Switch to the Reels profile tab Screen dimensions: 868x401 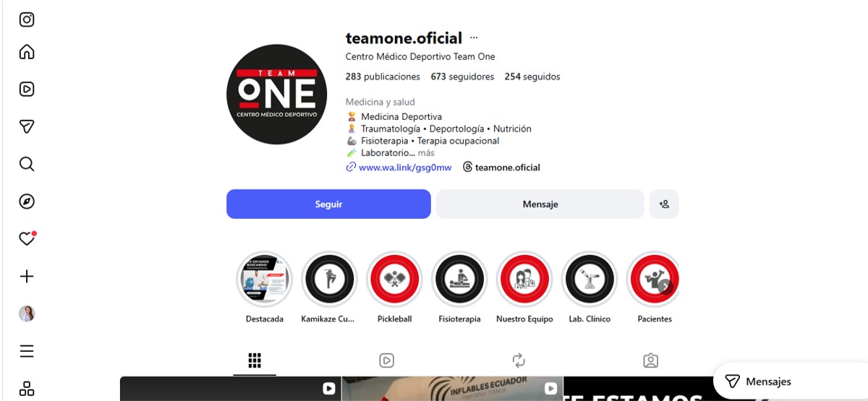(x=386, y=360)
